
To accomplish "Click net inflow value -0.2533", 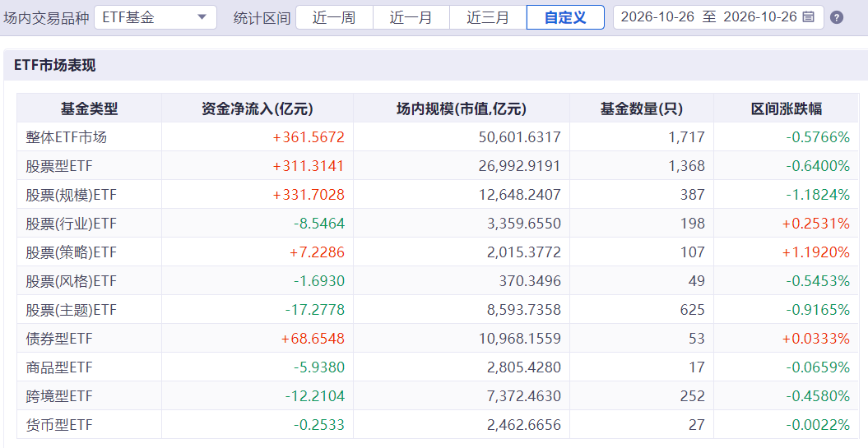I will [319, 425].
